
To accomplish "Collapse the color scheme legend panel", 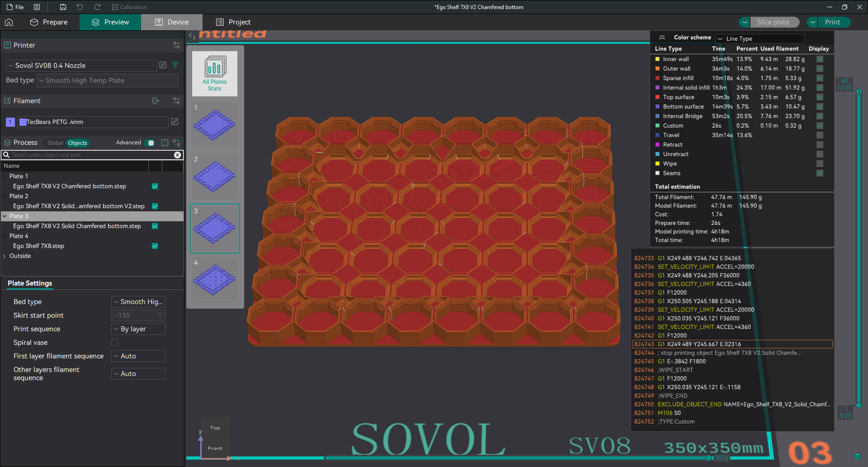I will [662, 38].
